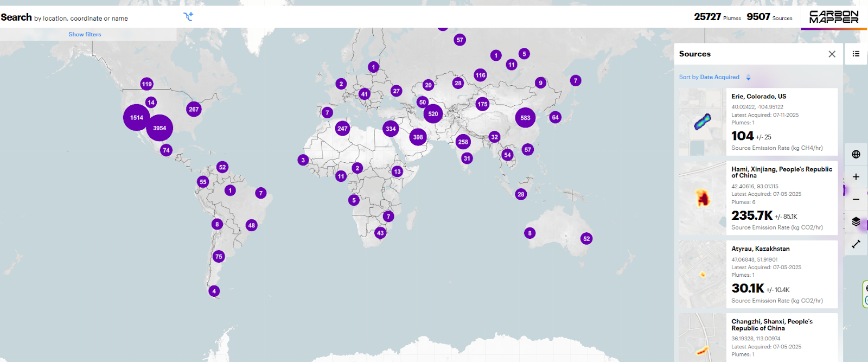This screenshot has height=362, width=868.
Task: Open the Hami, Xinjiang plume thumbnail
Action: click(x=703, y=198)
